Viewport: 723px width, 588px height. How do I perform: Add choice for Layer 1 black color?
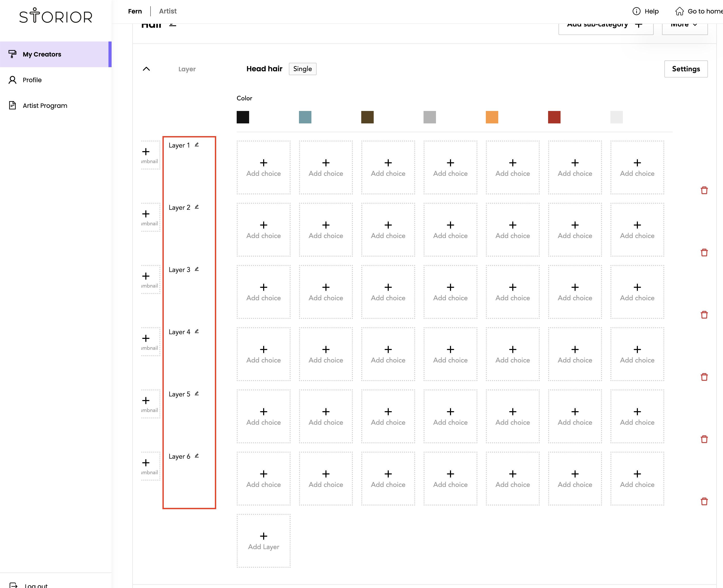[263, 168]
